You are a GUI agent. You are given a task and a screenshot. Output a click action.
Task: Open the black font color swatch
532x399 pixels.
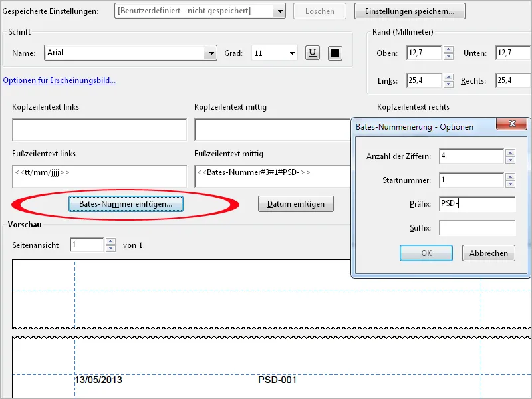(x=335, y=53)
